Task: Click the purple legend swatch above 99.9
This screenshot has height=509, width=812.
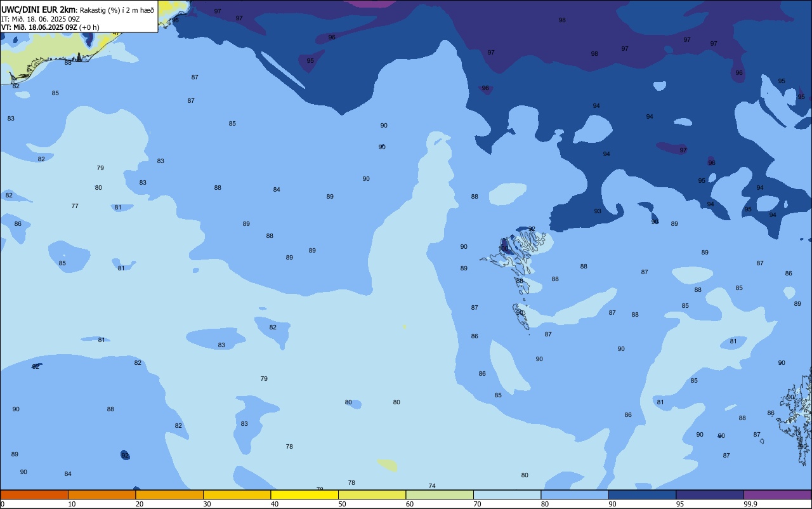Action: pos(777,494)
